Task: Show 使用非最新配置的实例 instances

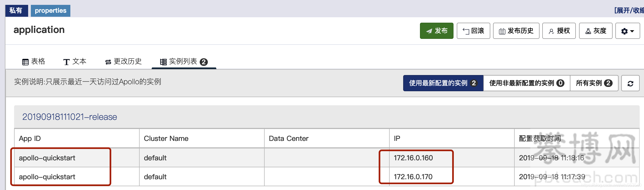Action: click(527, 83)
